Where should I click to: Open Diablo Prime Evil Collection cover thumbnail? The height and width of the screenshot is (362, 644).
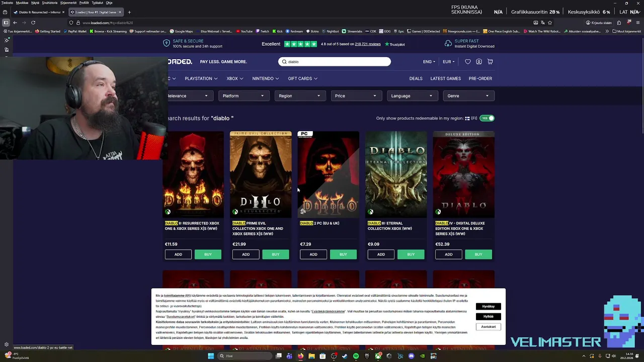pyautogui.click(x=261, y=174)
